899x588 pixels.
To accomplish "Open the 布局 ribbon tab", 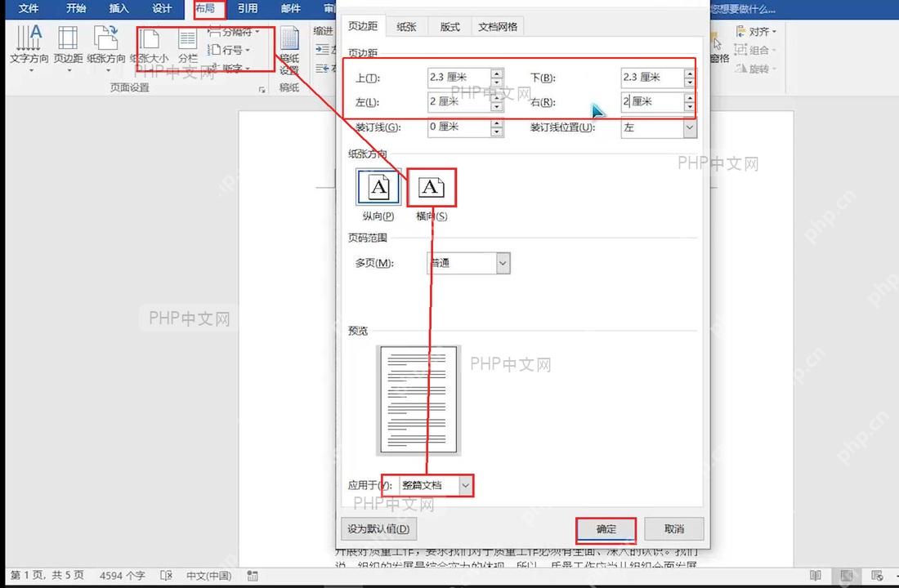I will coord(205,8).
